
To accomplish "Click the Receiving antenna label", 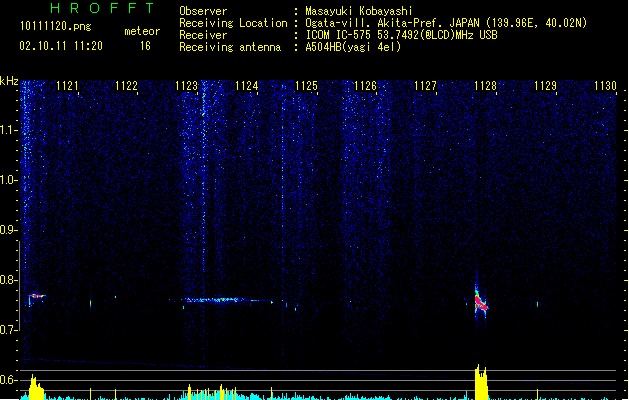I will 230,47.
